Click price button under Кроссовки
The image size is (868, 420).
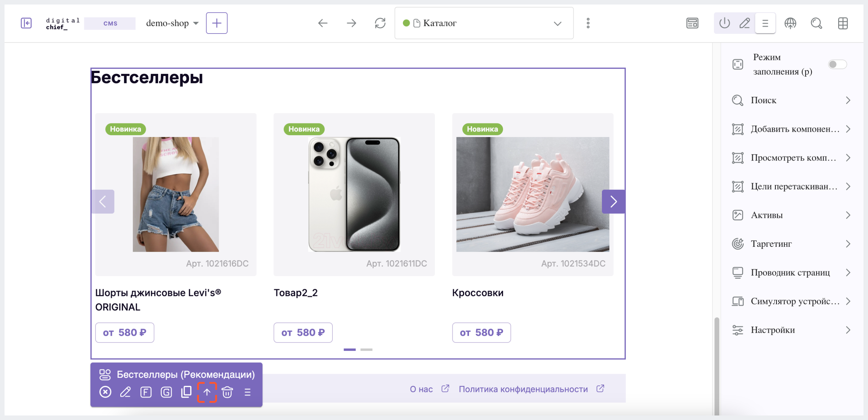tap(481, 332)
